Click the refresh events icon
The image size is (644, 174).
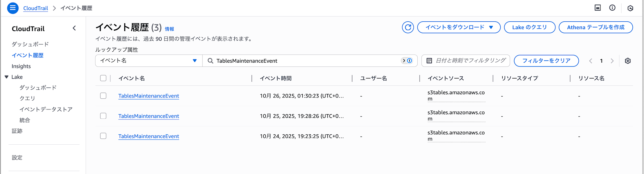click(408, 27)
